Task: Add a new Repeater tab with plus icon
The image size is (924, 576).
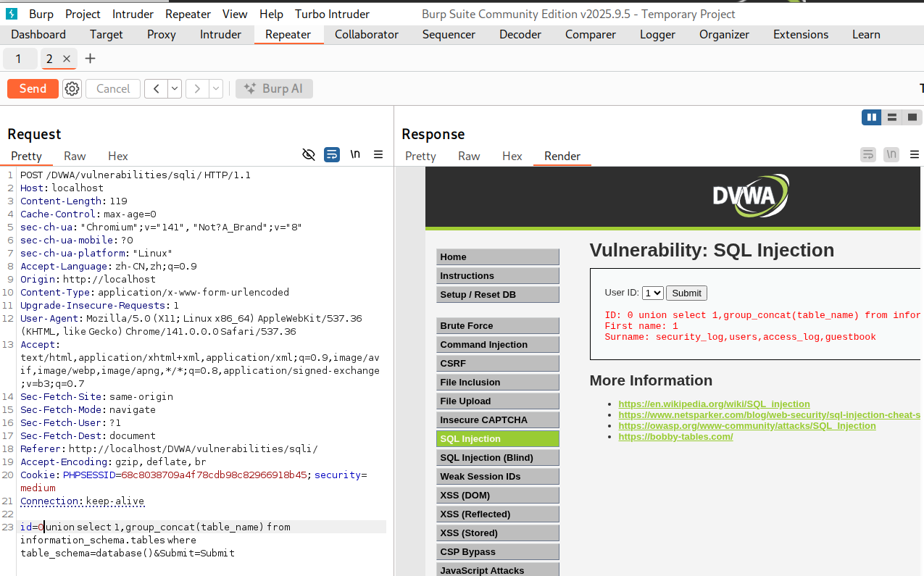Action: (90, 59)
